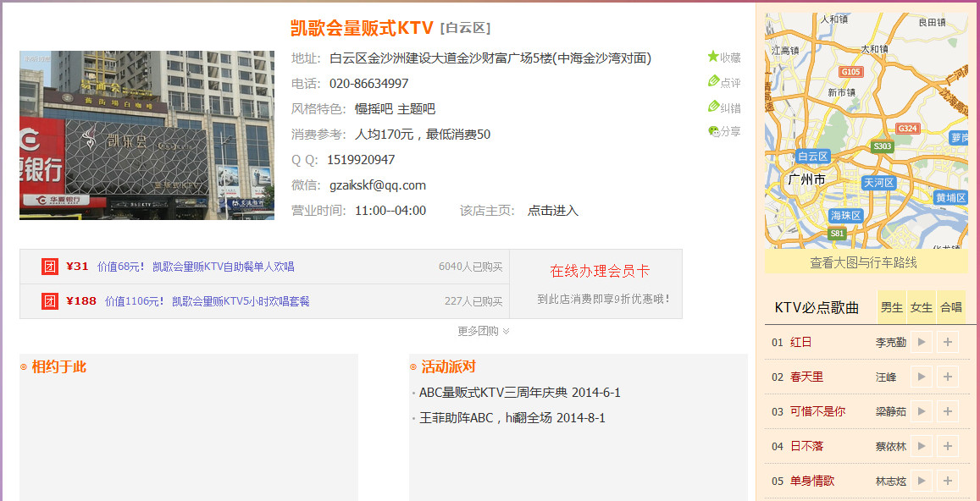Click song title 红日
This screenshot has height=501, width=980.
point(800,343)
